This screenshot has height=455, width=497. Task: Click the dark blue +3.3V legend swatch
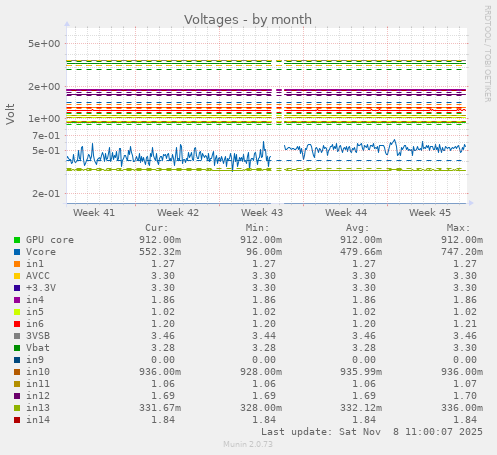(x=17, y=288)
